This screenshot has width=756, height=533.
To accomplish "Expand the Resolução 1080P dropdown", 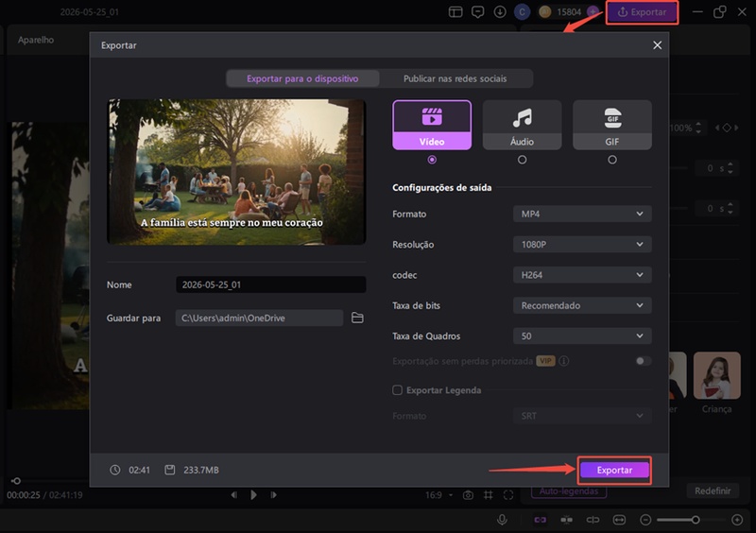I will coord(582,244).
